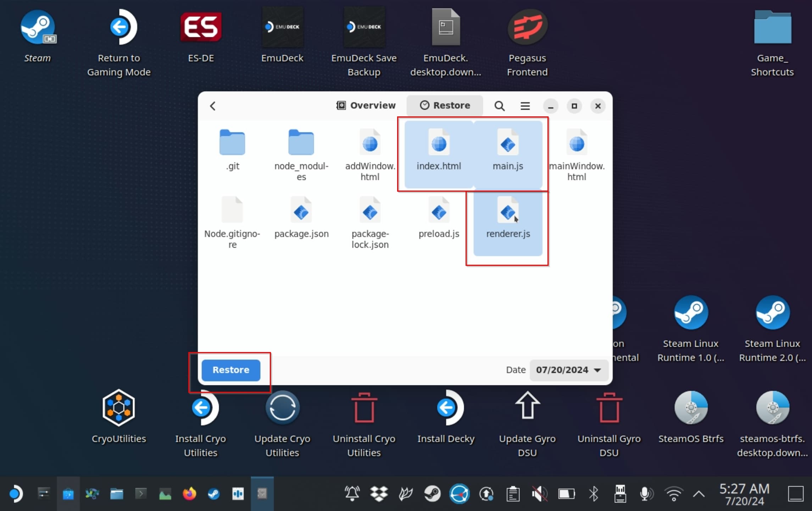Open the clipboard tray icon
The width and height of the screenshot is (812, 511).
pos(513,494)
